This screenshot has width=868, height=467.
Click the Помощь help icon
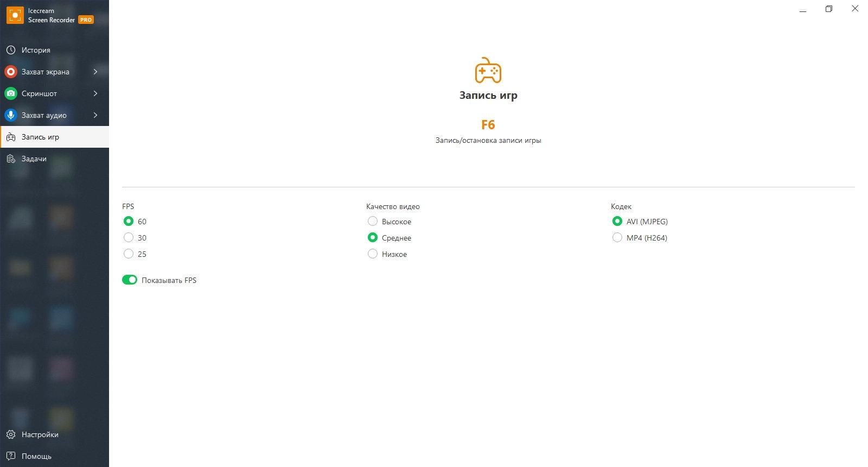(11, 456)
